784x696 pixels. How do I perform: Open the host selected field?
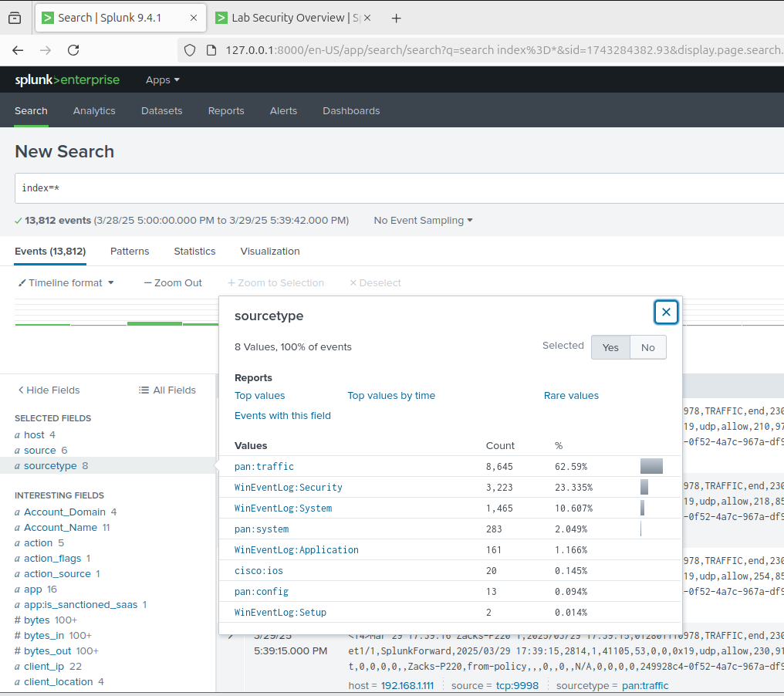(34, 435)
